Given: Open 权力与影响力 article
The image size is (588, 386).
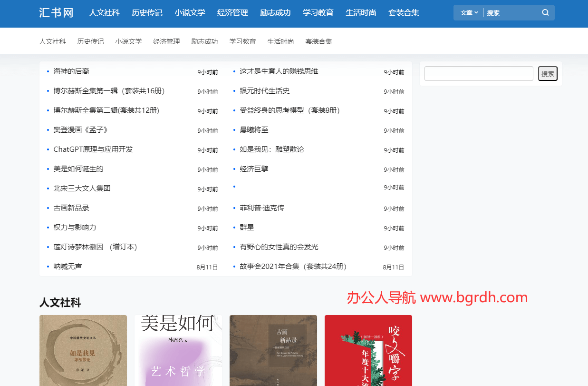Looking at the screenshot, I should click(x=75, y=228).
